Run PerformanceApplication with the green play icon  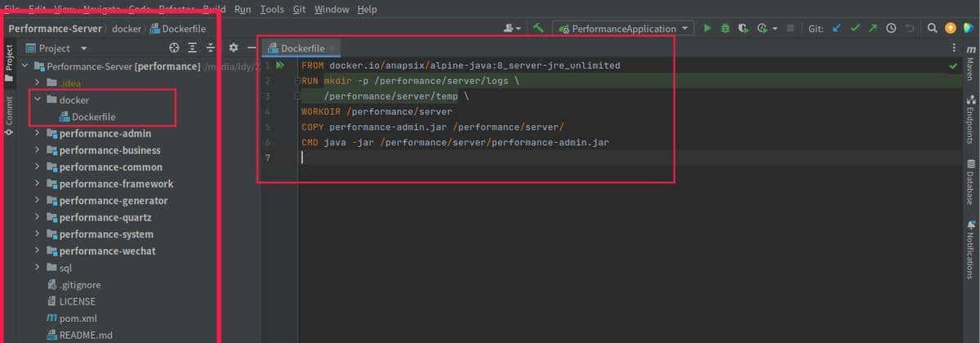pyautogui.click(x=707, y=28)
